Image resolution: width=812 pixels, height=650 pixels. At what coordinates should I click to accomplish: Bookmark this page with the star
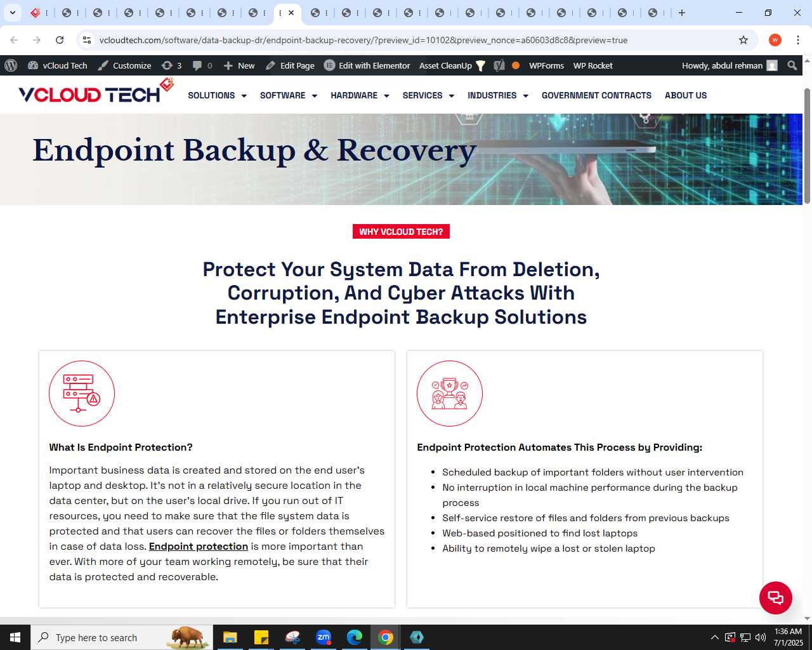743,40
